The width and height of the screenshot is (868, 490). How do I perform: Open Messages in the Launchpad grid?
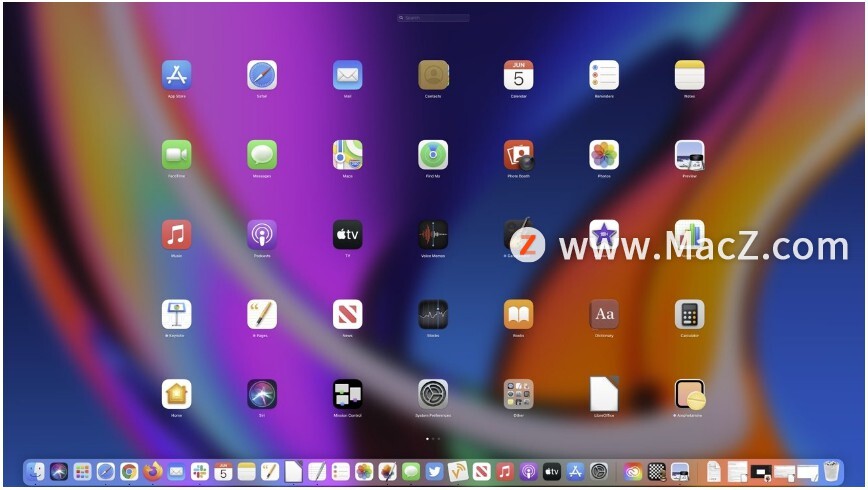pos(262,154)
